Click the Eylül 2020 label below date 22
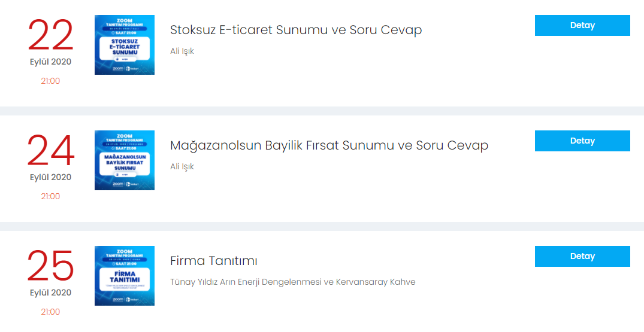Viewport: 644px width, 332px height. pos(50,62)
